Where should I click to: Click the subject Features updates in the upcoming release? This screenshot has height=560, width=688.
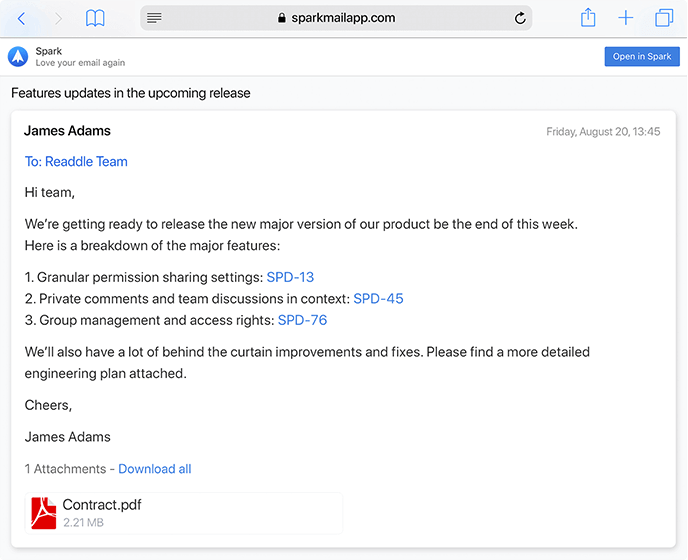click(x=131, y=93)
